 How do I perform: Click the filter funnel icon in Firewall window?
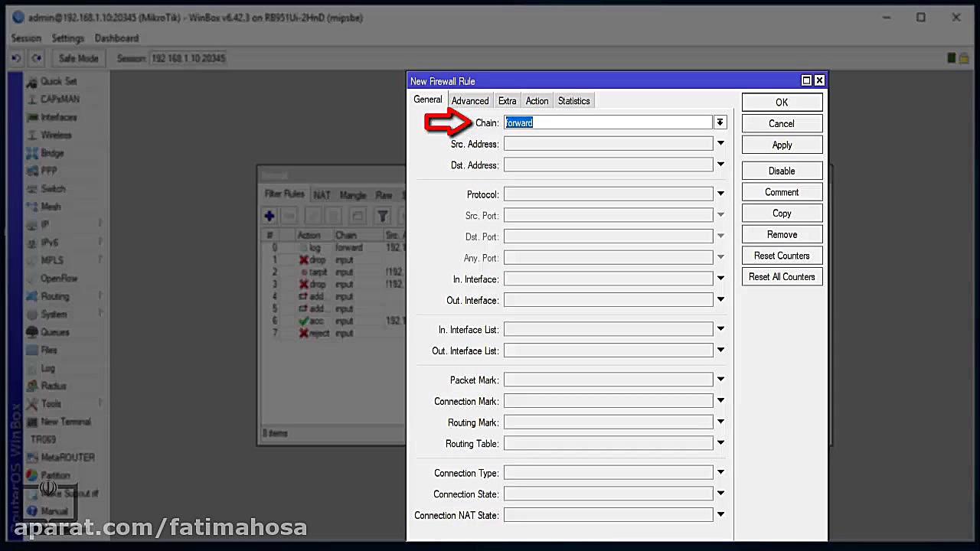[x=382, y=217]
